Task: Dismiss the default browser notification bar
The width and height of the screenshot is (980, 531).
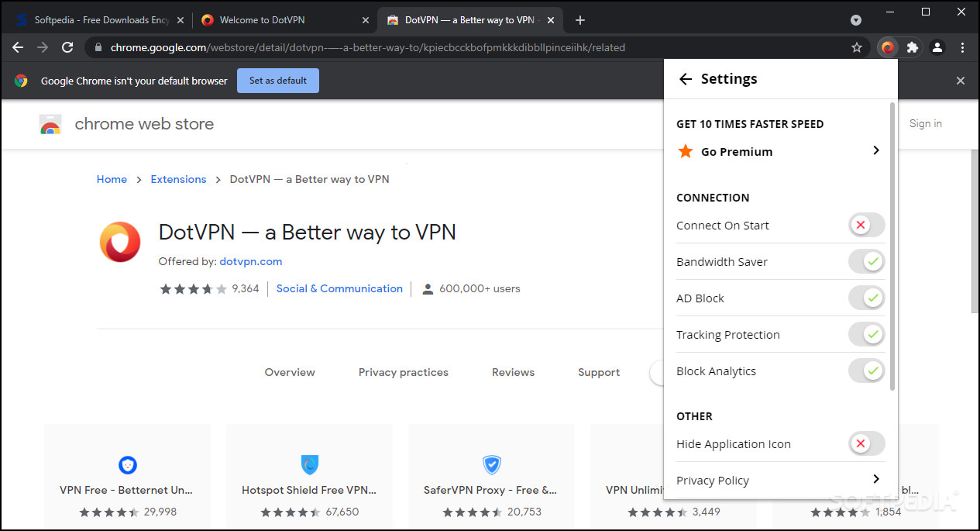Action: pos(961,81)
